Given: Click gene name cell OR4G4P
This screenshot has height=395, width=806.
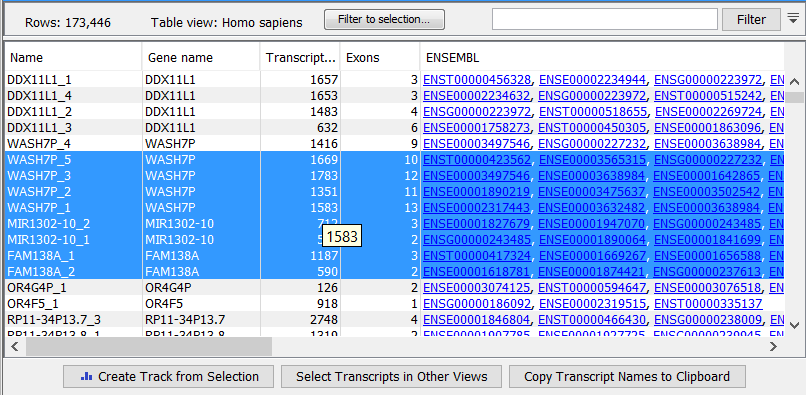Looking at the screenshot, I should (169, 288).
